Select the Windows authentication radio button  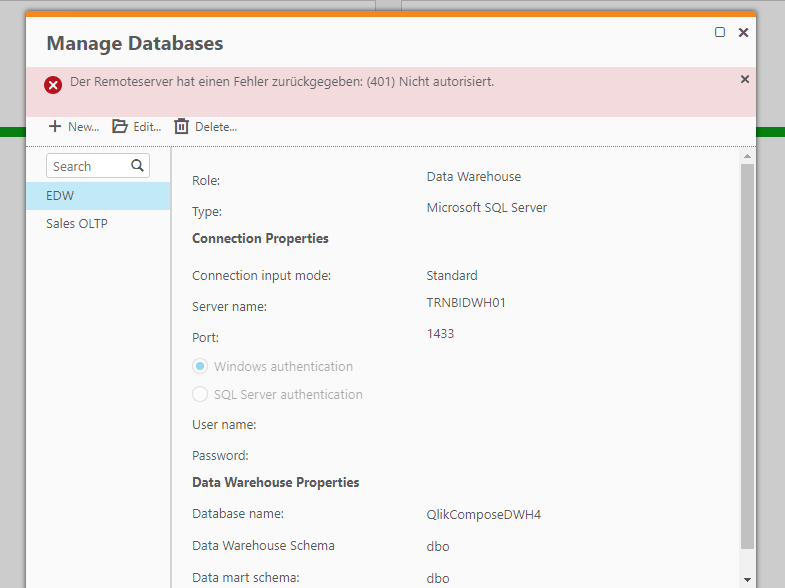(200, 367)
